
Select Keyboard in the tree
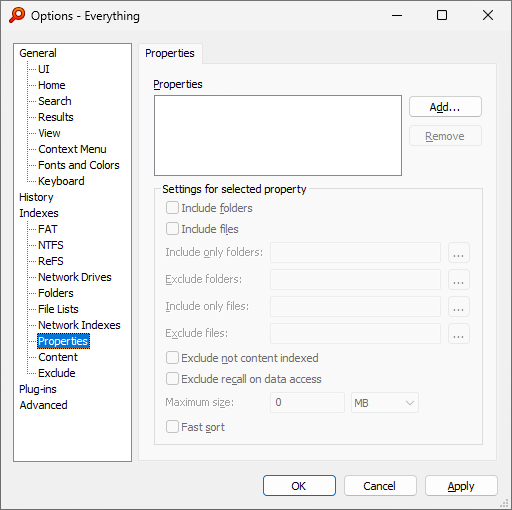(61, 181)
